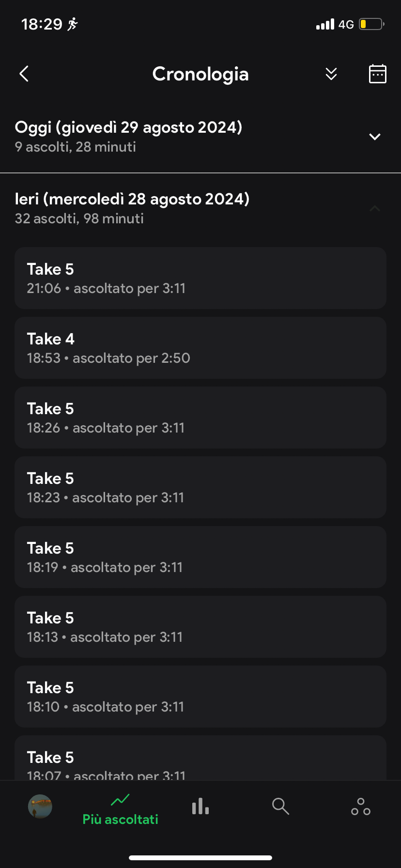This screenshot has height=868, width=401.
Task: Select Take 5 entry from 18:23
Action: pos(200,487)
